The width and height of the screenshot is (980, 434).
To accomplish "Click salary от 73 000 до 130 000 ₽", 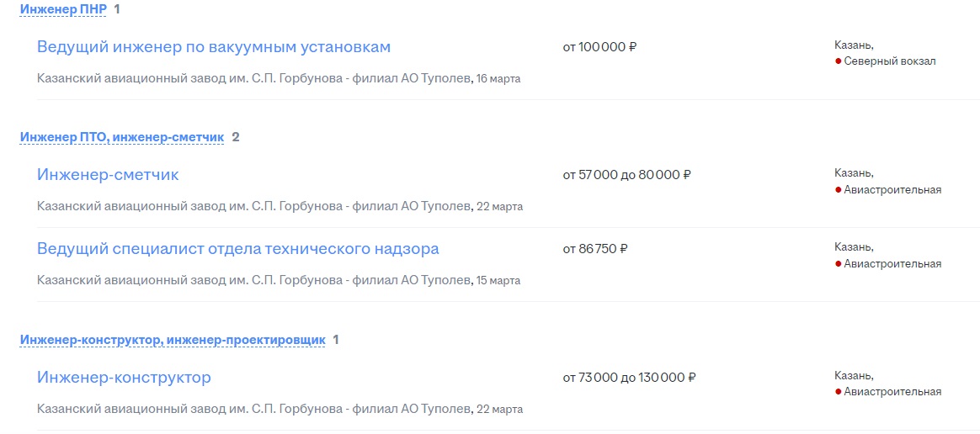I will [x=630, y=377].
